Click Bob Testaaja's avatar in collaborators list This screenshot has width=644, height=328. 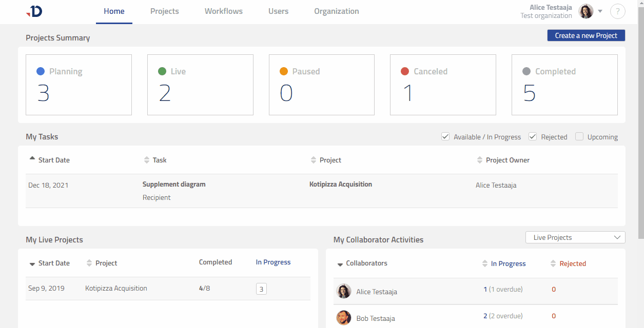tap(343, 318)
